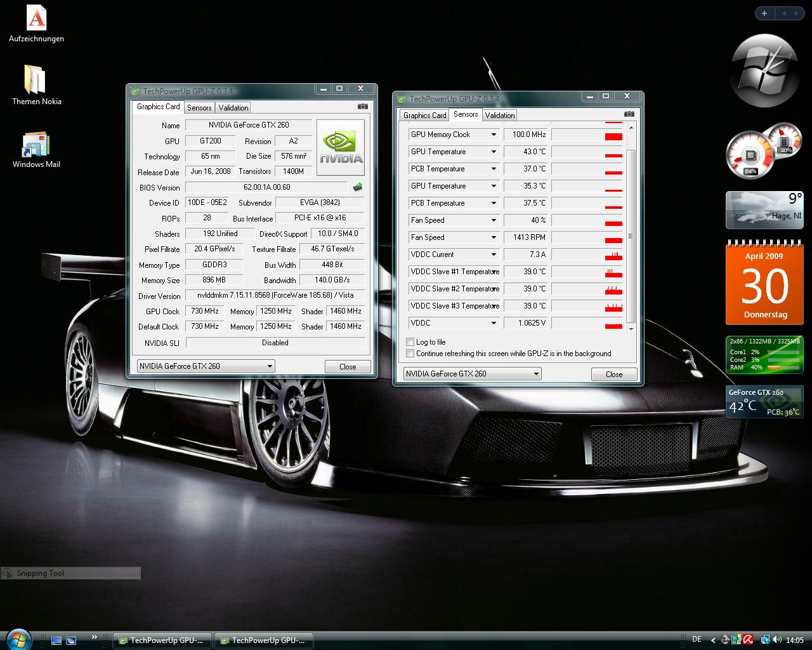812x650 pixels.
Task: Click the analog clock sidebar gadget
Action: pos(764,70)
